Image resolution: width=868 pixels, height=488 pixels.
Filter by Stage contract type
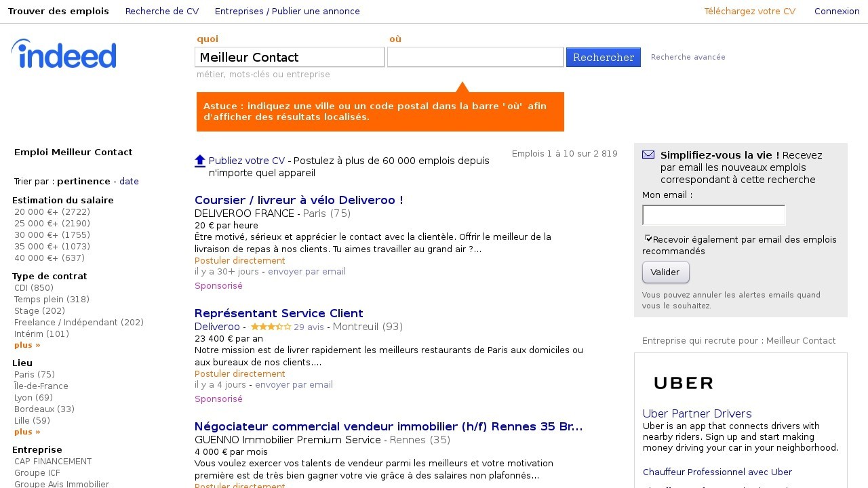pyautogui.click(x=39, y=311)
